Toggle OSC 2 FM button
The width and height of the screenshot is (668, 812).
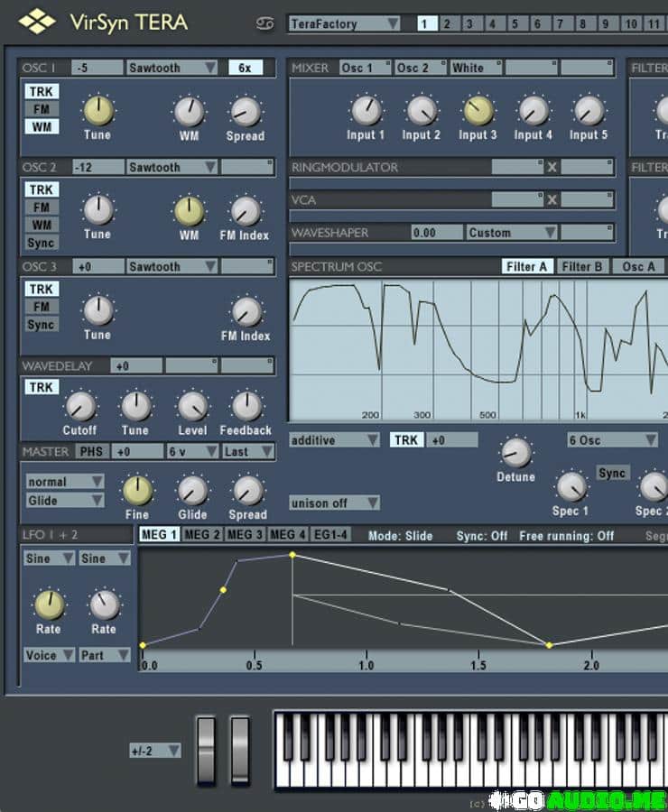tap(42, 208)
